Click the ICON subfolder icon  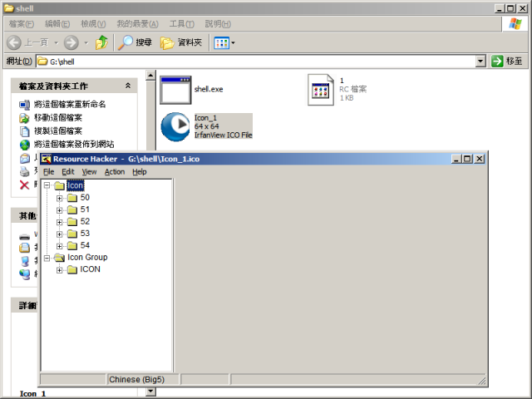coord(72,269)
